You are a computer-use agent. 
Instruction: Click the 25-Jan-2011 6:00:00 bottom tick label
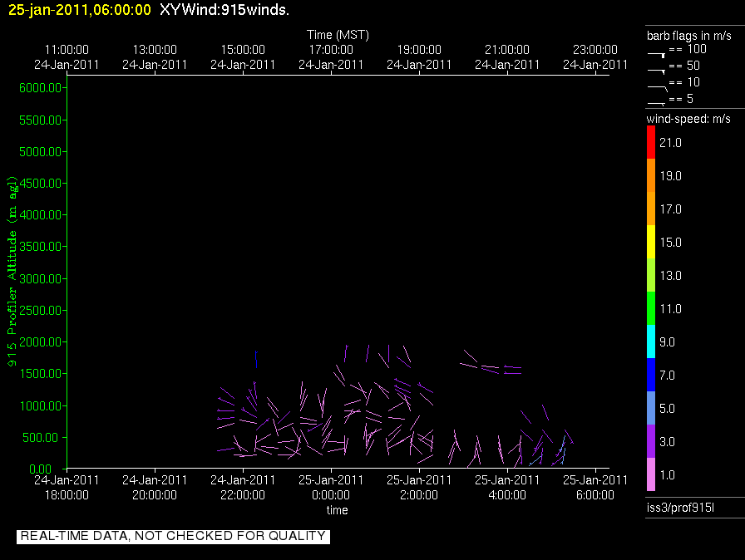595,488
